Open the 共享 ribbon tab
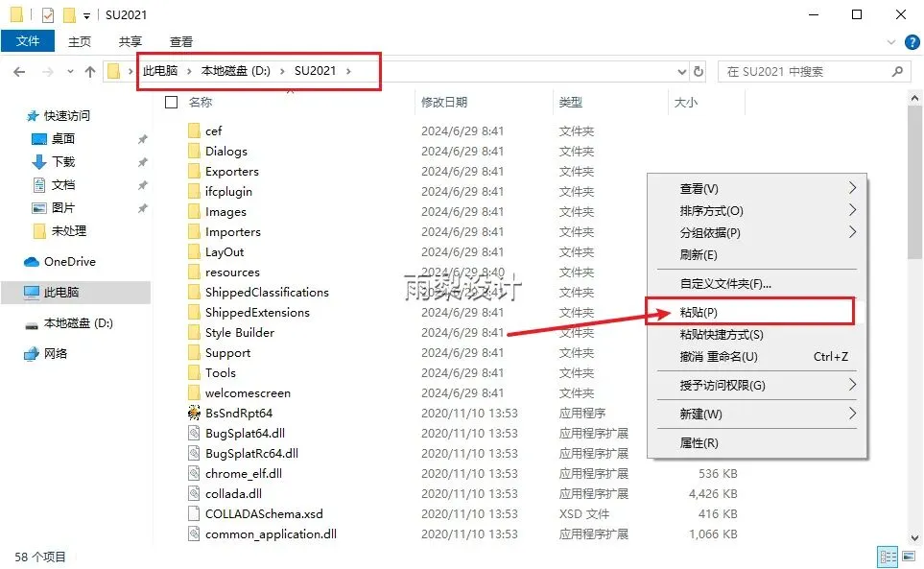The height and width of the screenshot is (569, 924). (x=130, y=42)
